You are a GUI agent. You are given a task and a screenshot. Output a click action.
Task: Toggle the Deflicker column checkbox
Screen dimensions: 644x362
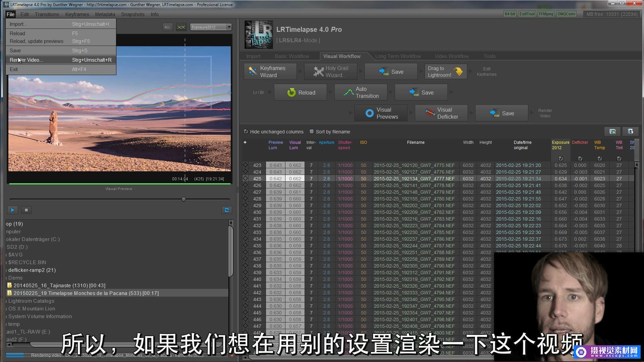click(x=580, y=159)
